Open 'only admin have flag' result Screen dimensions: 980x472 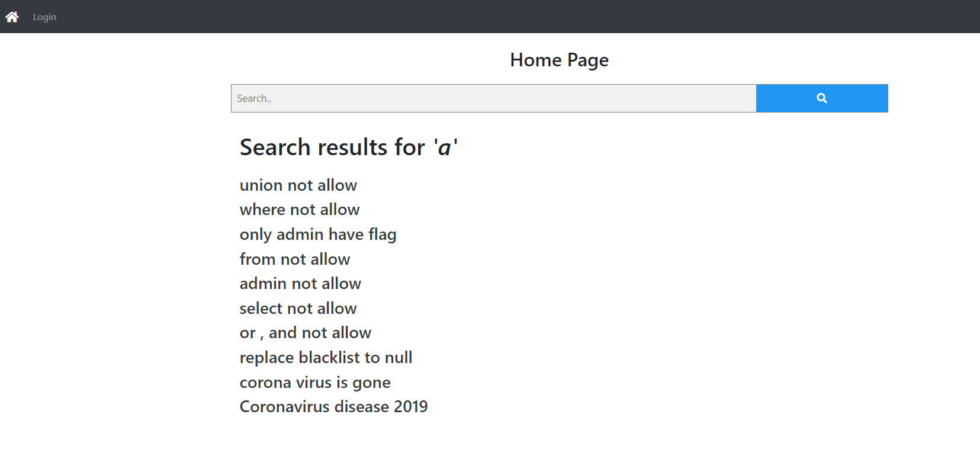click(317, 235)
